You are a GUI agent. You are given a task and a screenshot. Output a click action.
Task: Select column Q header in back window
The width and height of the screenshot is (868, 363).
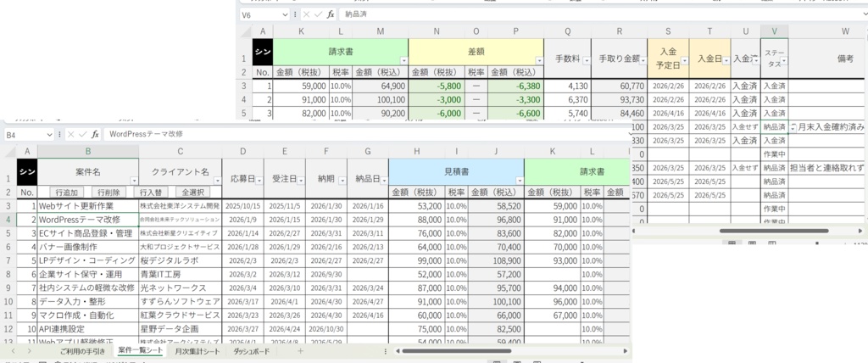coord(567,31)
